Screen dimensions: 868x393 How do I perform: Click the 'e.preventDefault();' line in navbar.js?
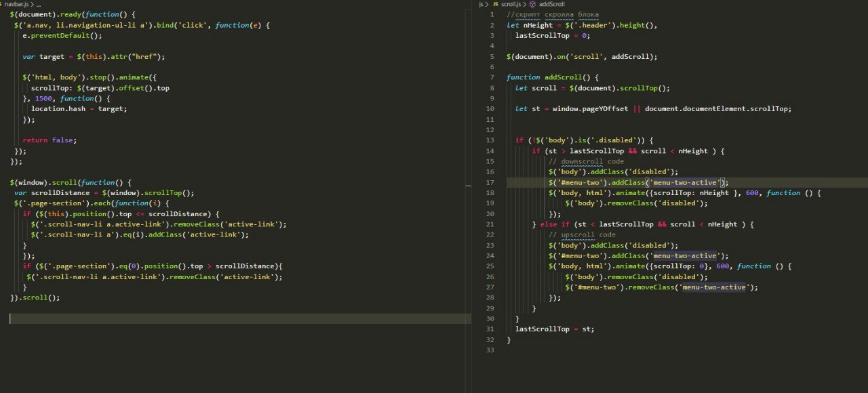click(x=62, y=36)
